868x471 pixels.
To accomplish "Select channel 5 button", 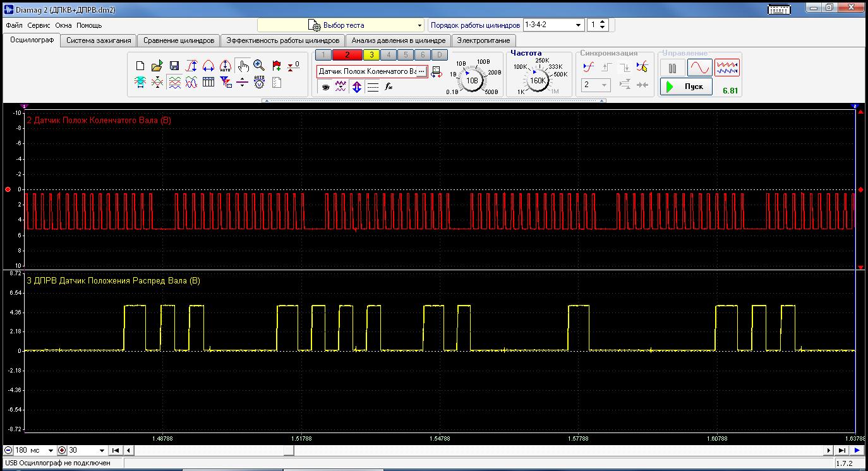I will (x=406, y=55).
